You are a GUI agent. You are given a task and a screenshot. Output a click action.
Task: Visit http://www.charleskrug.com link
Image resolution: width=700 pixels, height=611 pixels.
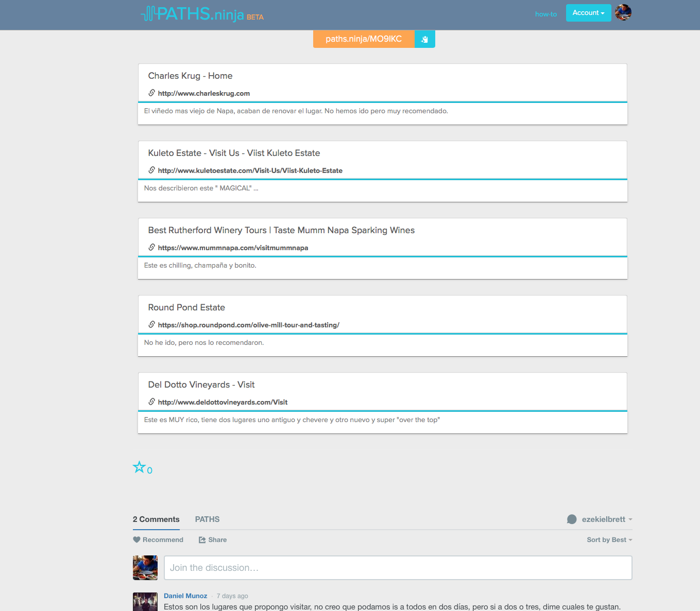tap(204, 93)
